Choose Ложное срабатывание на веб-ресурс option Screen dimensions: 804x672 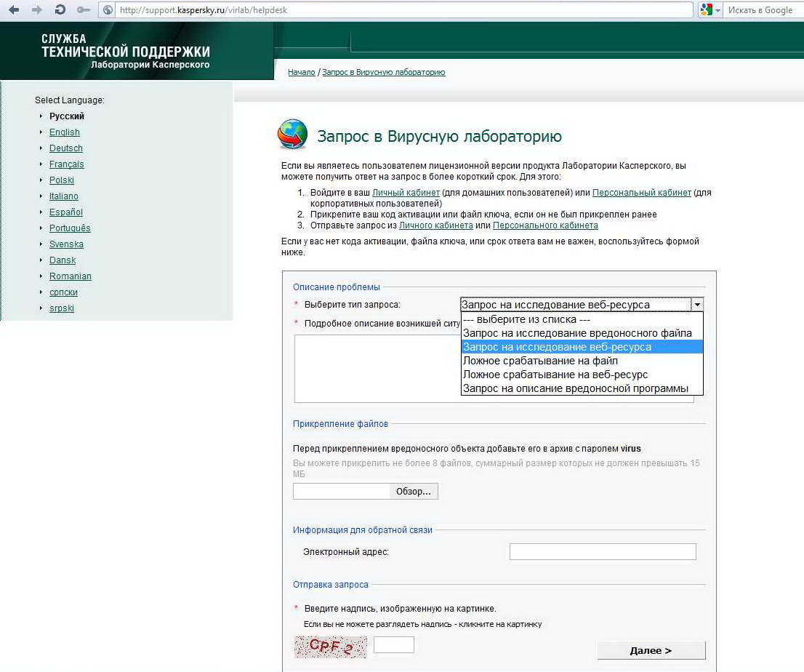[582, 375]
